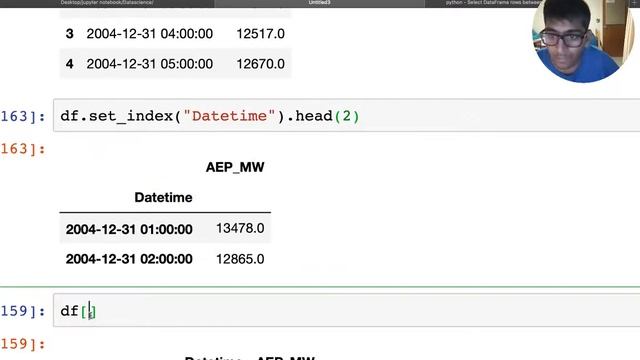Open the python - Select DataFrame rows tab
This screenshot has width=640, height=360.
tap(492, 3)
